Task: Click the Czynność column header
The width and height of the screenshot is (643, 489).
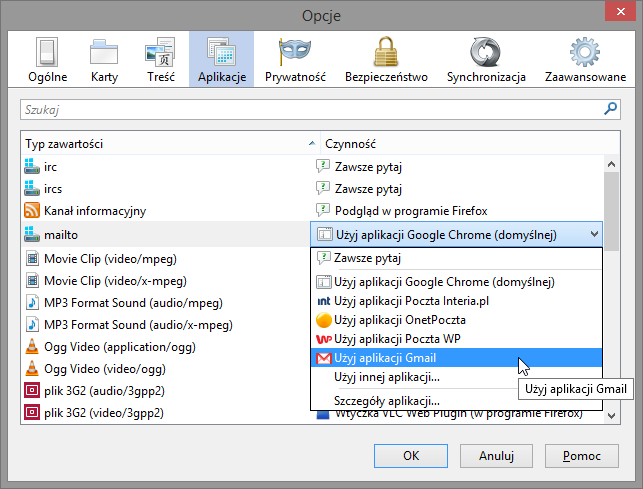Action: (x=460, y=144)
